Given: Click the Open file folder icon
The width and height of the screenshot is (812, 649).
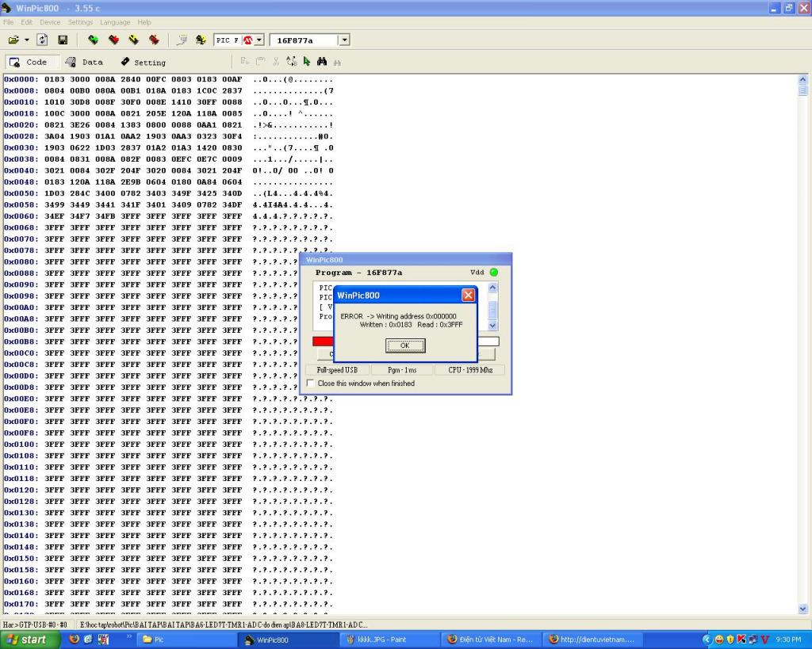Looking at the screenshot, I should point(13,40).
